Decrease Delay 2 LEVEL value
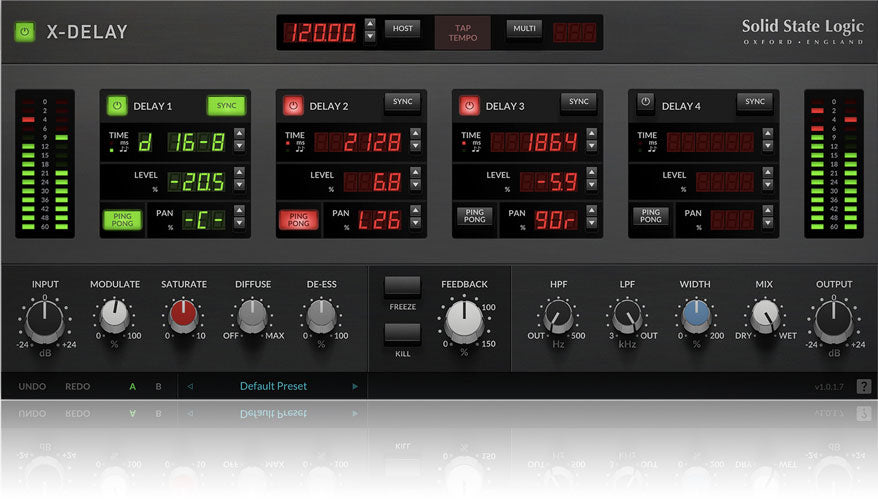This screenshot has height=500, width=878. click(x=415, y=185)
